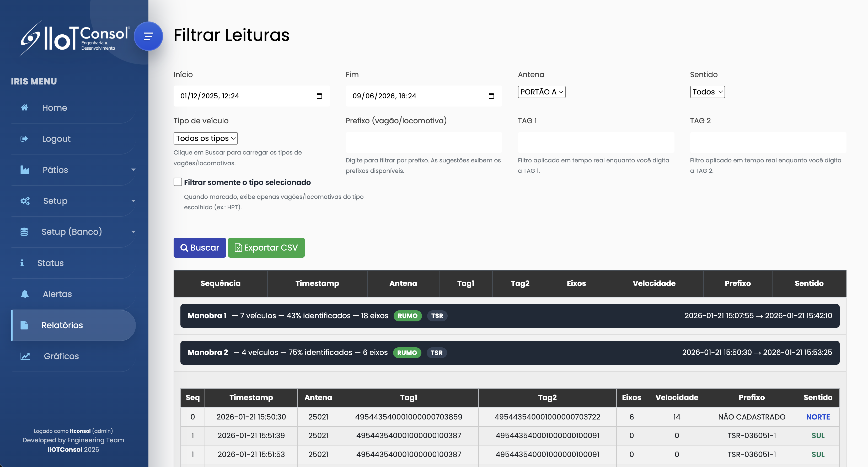Click the Logout exit icon

click(24, 139)
